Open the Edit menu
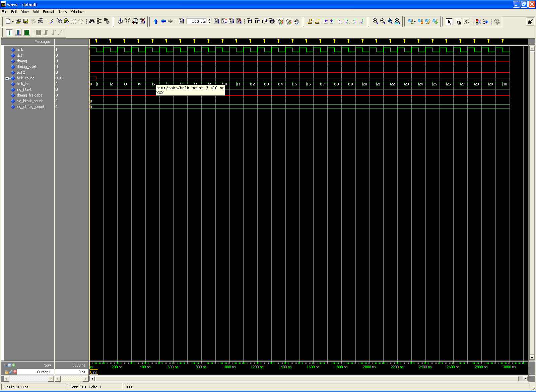The image size is (536, 392). coord(14,12)
